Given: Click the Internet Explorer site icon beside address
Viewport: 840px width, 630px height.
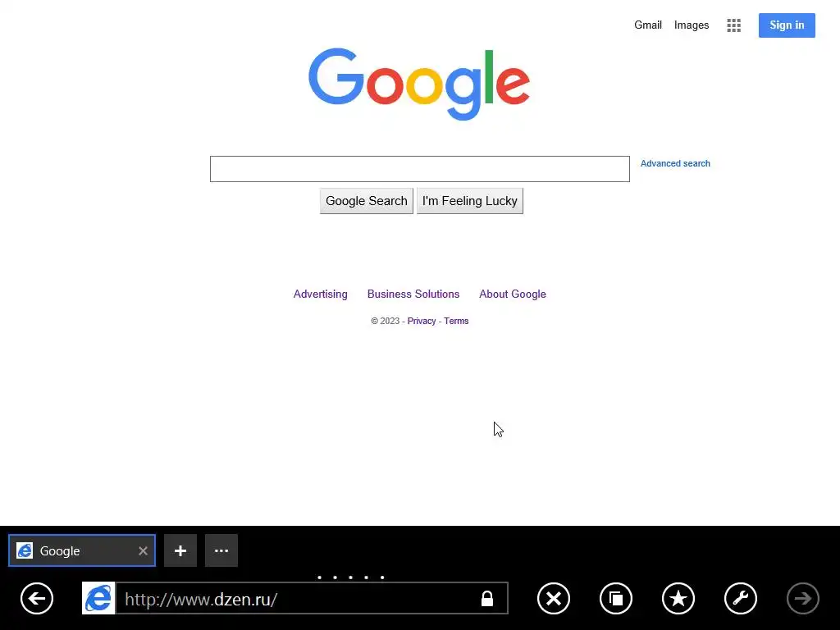Looking at the screenshot, I should [98, 598].
